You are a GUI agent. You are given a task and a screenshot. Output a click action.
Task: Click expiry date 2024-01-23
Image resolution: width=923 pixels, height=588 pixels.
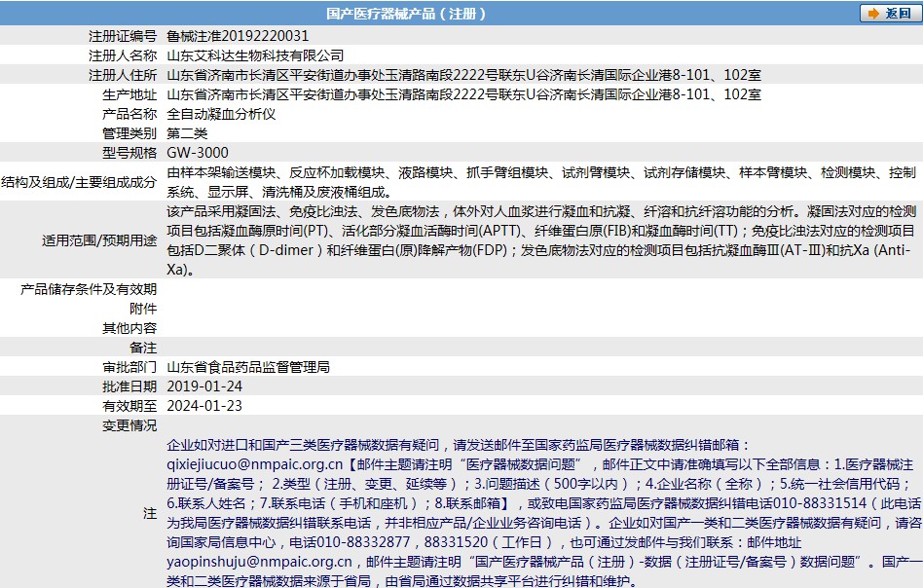[204, 406]
